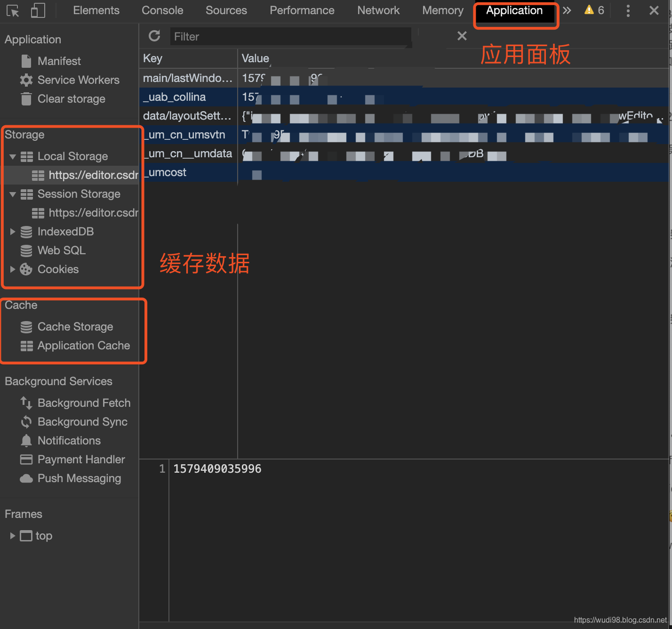Open the Push Messaging label
The image size is (672, 629).
tap(80, 478)
